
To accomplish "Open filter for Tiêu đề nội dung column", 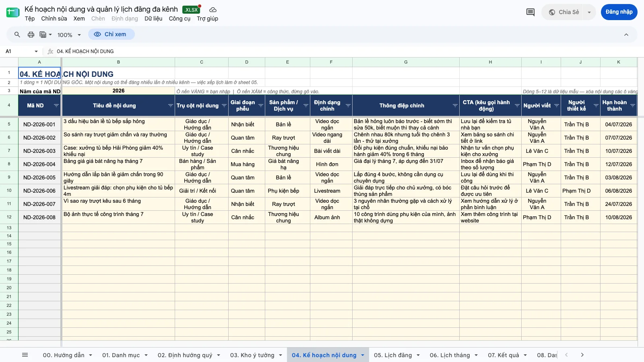I will tap(171, 105).
